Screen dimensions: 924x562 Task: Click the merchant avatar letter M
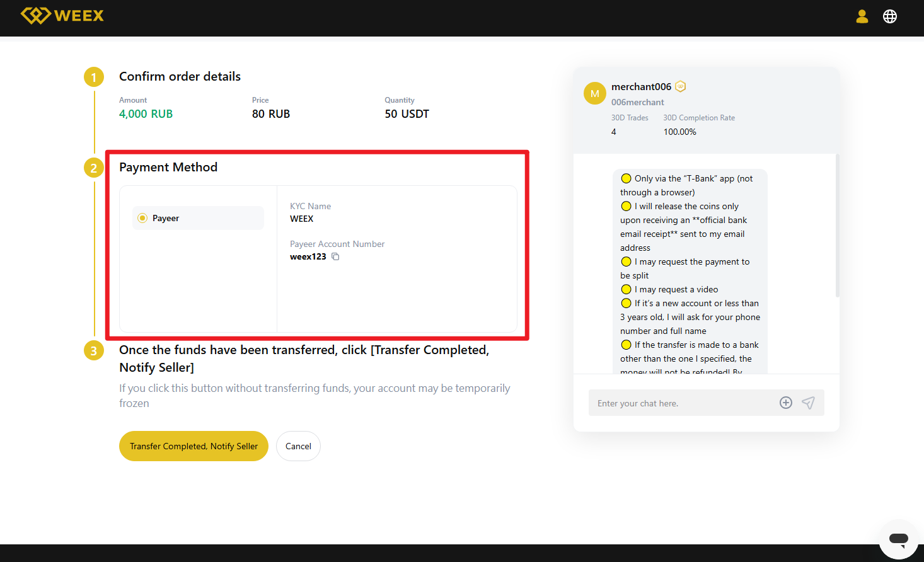click(594, 93)
